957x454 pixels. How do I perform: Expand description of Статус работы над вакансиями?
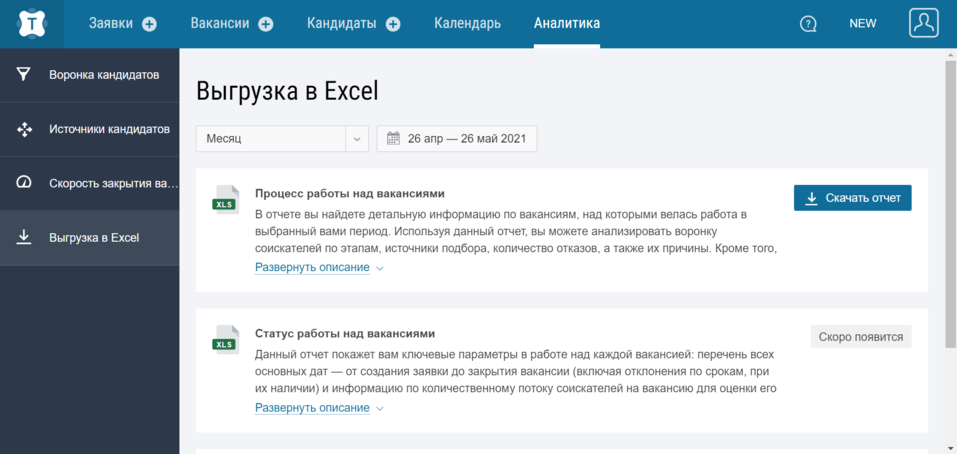point(312,408)
